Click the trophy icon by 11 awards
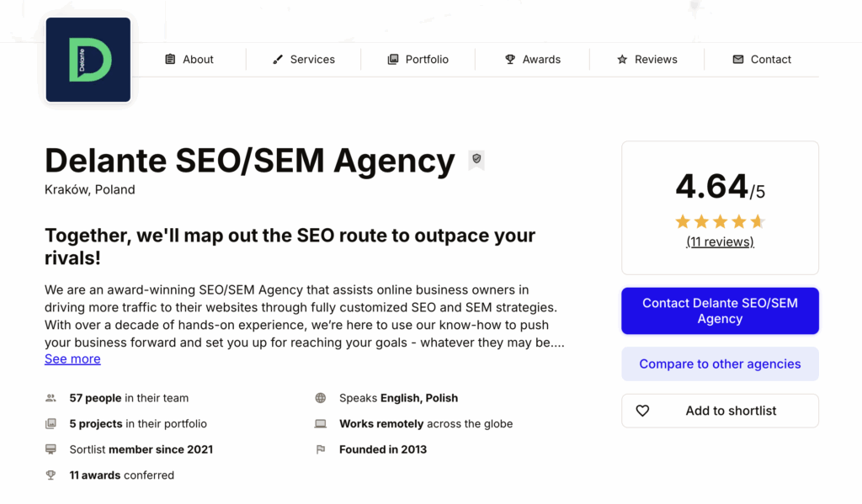 tap(51, 475)
